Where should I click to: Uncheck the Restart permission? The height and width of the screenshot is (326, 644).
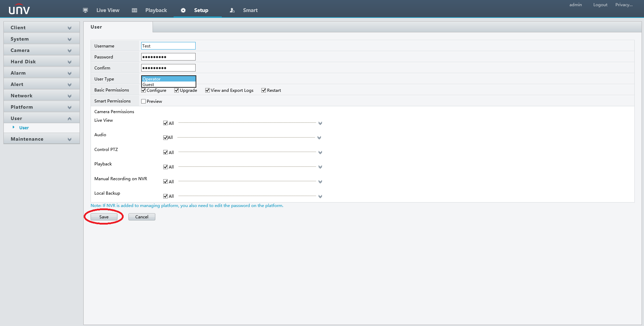point(263,90)
